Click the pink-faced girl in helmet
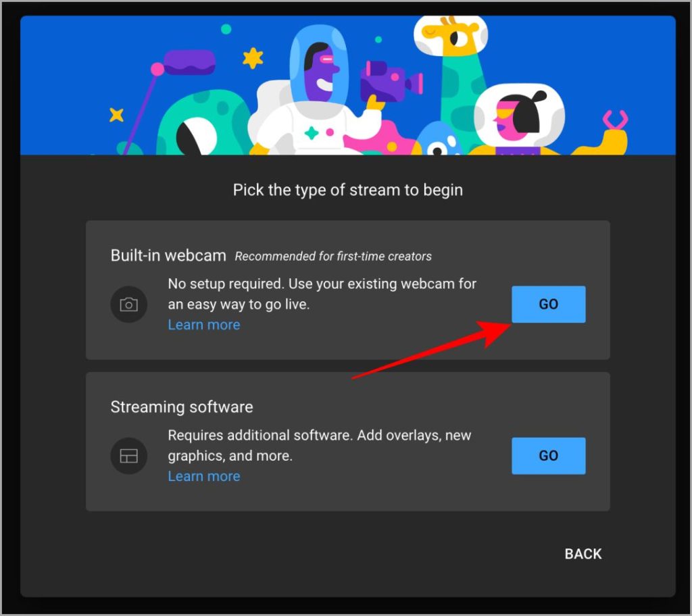The image size is (692, 616). [518, 117]
